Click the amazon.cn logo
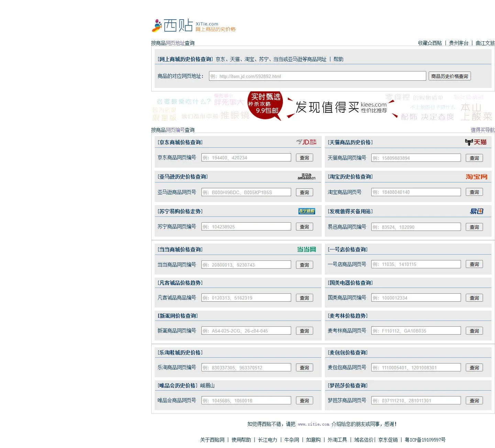 (306, 177)
